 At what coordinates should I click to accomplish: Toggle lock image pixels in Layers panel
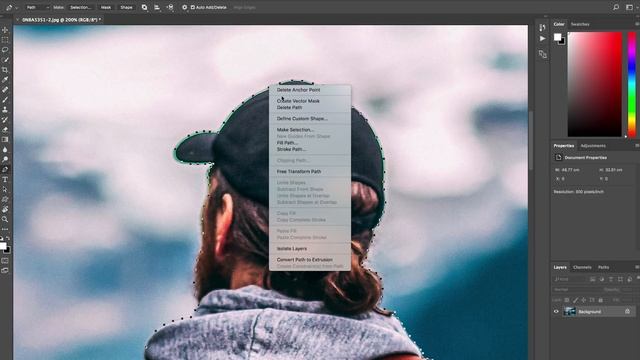(x=576, y=300)
